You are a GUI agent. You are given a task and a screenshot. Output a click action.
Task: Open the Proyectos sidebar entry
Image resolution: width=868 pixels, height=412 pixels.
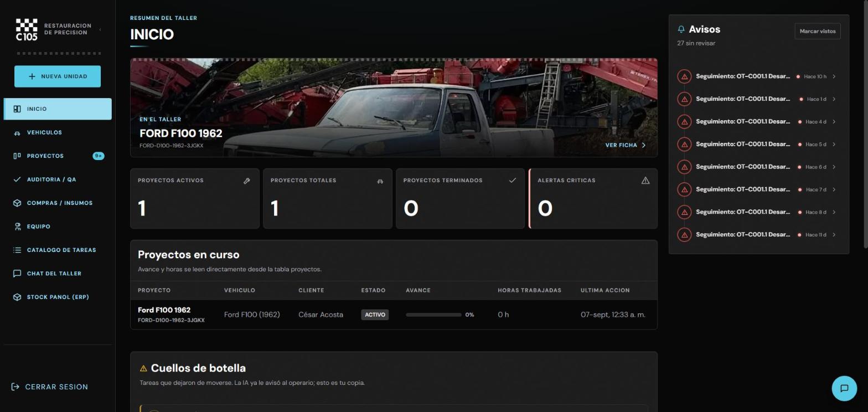[x=58, y=156]
